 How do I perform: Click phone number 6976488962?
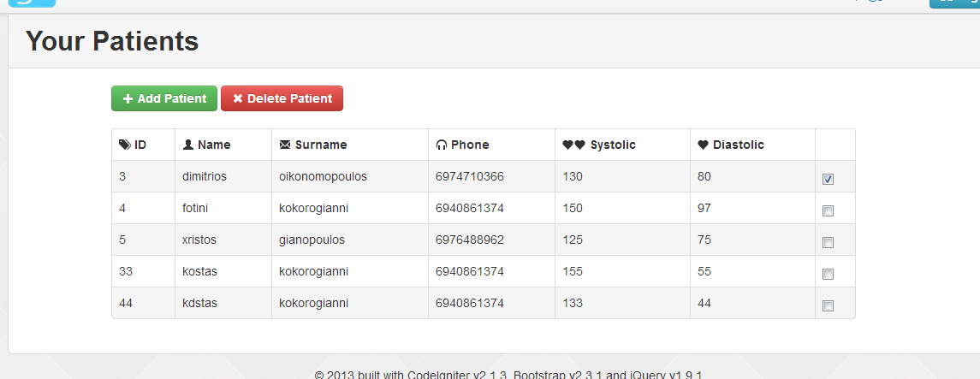click(x=469, y=240)
